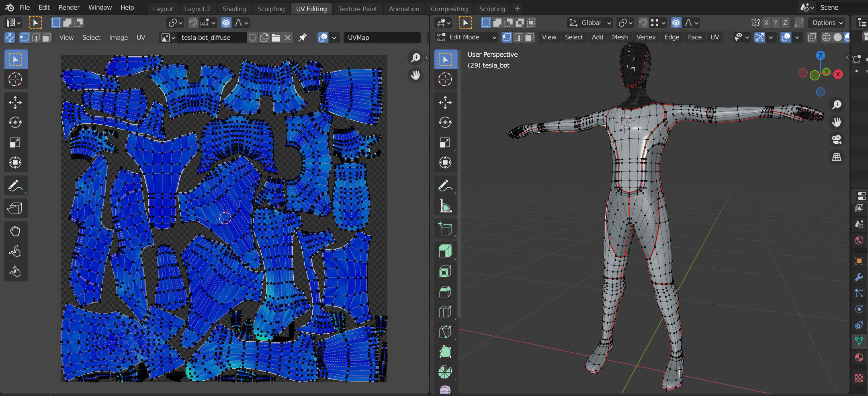This screenshot has height=396, width=868.
Task: Open the Edit Mode dropdown
Action: (x=467, y=37)
